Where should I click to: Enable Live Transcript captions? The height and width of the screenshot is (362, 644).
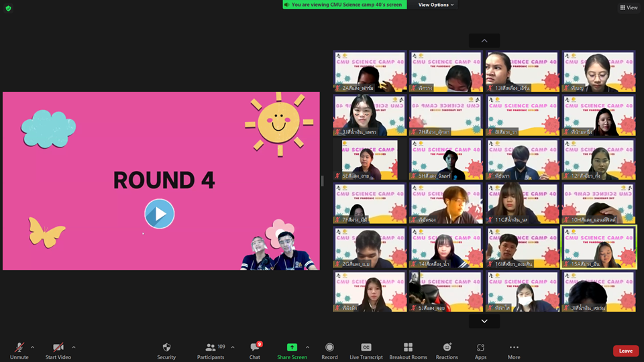click(366, 347)
